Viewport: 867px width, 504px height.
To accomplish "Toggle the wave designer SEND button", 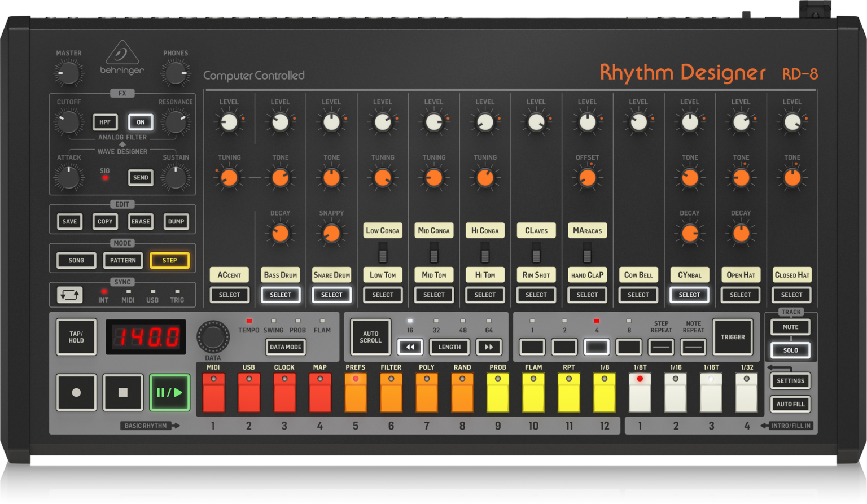I will point(141,177).
